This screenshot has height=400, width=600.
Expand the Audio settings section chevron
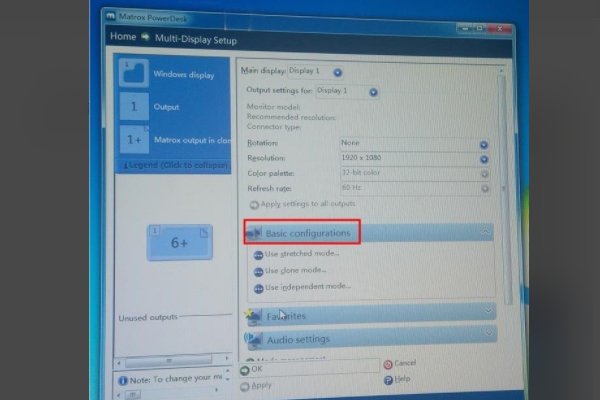pyautogui.click(x=487, y=336)
